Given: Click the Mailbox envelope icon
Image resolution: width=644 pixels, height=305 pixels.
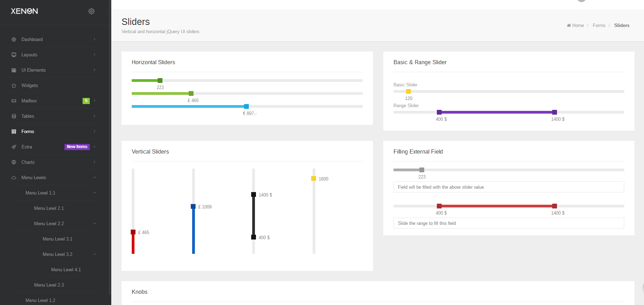Looking at the screenshot, I should (x=14, y=101).
